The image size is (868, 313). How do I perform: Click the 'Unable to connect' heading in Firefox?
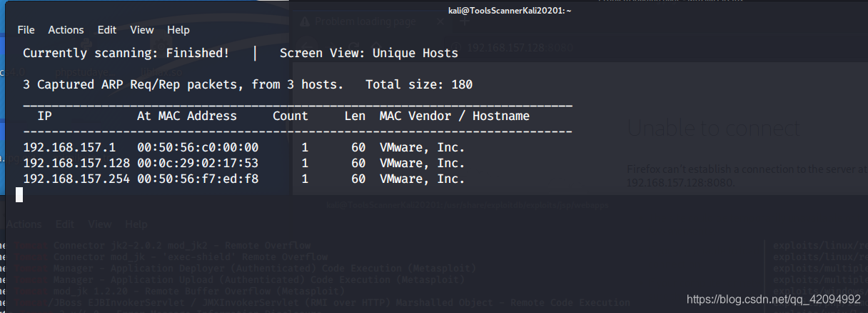point(713,129)
